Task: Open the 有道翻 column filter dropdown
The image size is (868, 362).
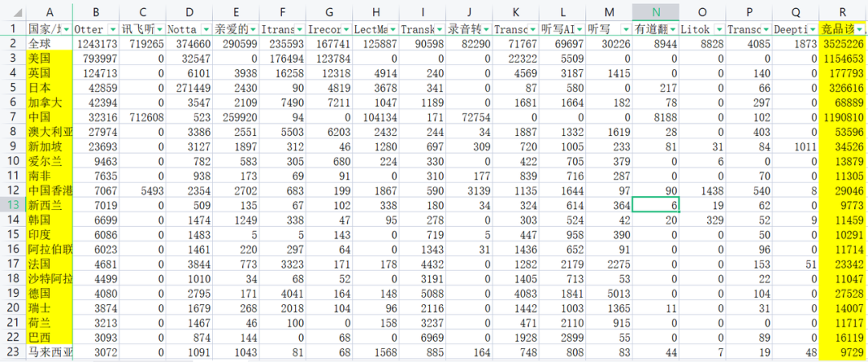Action: click(672, 29)
